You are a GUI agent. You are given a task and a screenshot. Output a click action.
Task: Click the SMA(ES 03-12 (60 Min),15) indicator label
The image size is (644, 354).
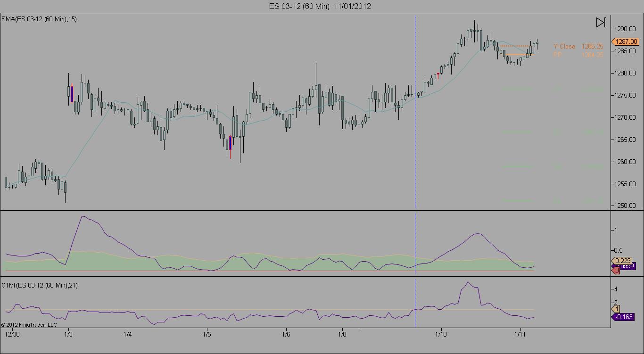tap(40, 19)
